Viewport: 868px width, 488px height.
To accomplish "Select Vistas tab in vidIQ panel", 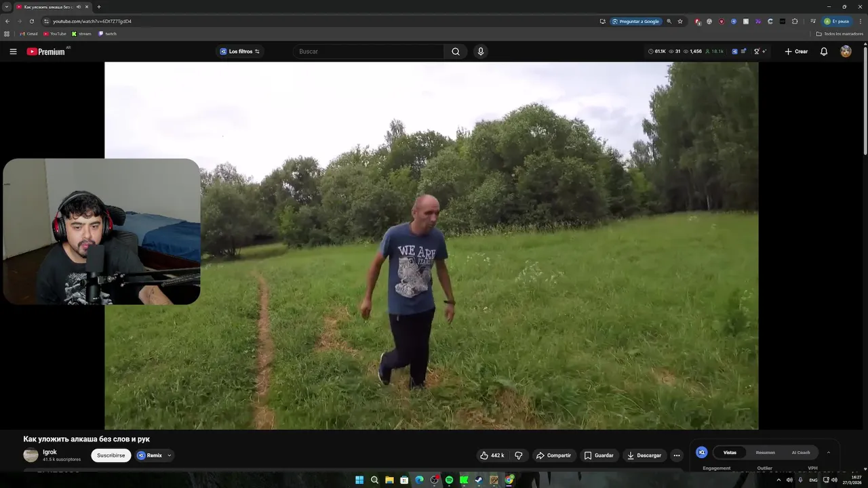I will click(730, 452).
